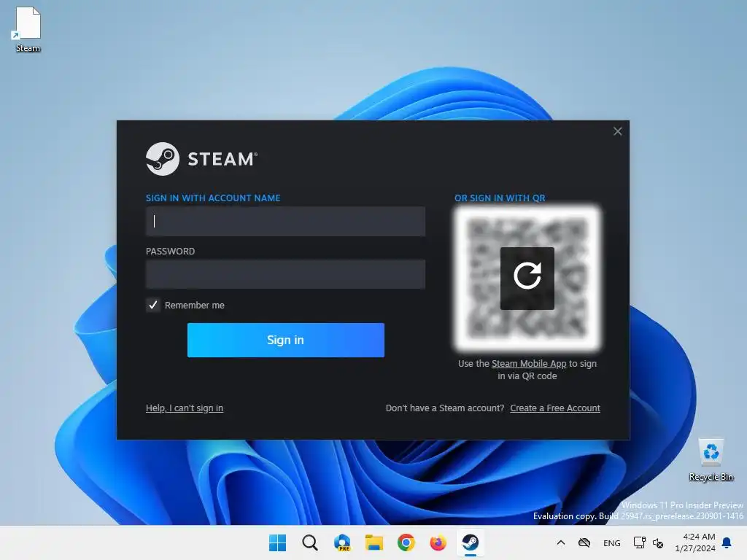Screen dimensions: 747x560
Task: Click the Sign in button
Action: [285, 340]
